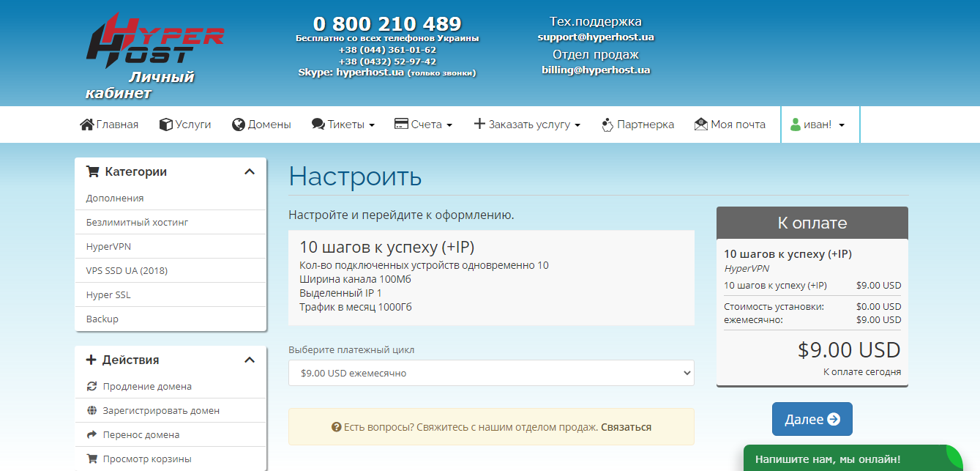Open the Услуги menu item
The height and width of the screenshot is (471, 980).
tap(185, 125)
